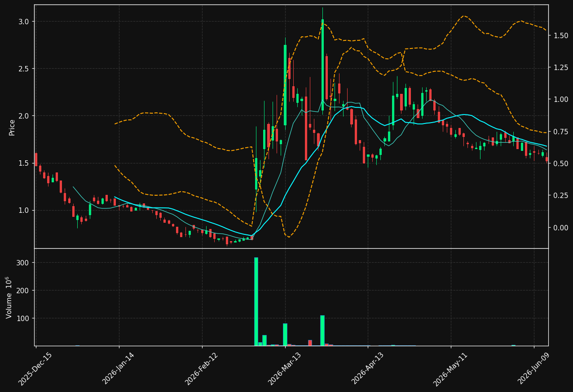The height and width of the screenshot is (392, 573).
Task: Click the 100 volume tick label
Action: (23, 318)
